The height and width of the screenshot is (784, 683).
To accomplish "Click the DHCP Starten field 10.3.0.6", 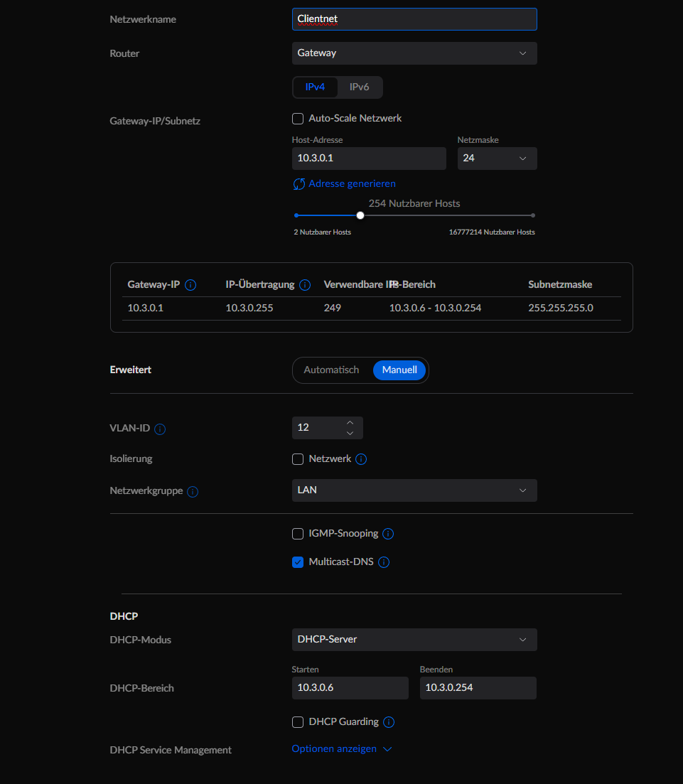I will 350,687.
